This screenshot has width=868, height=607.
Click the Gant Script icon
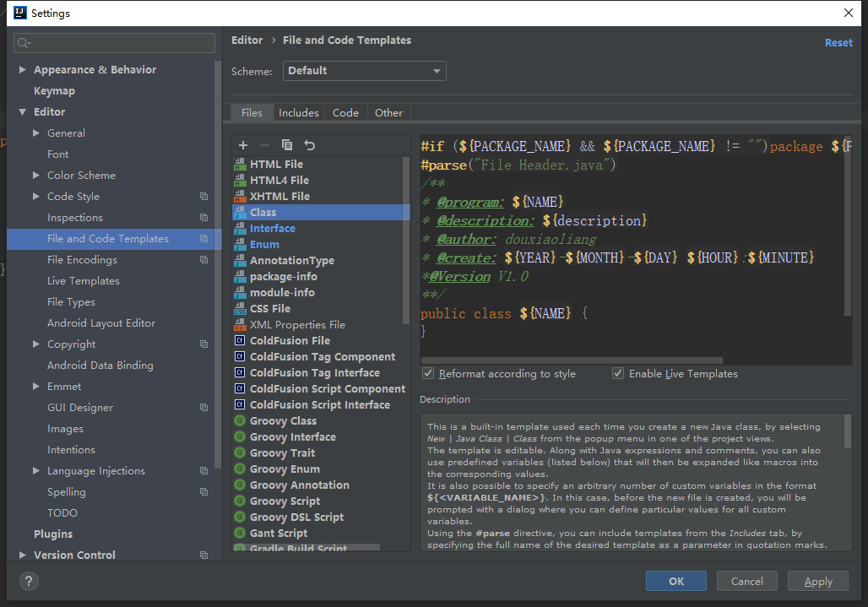240,534
